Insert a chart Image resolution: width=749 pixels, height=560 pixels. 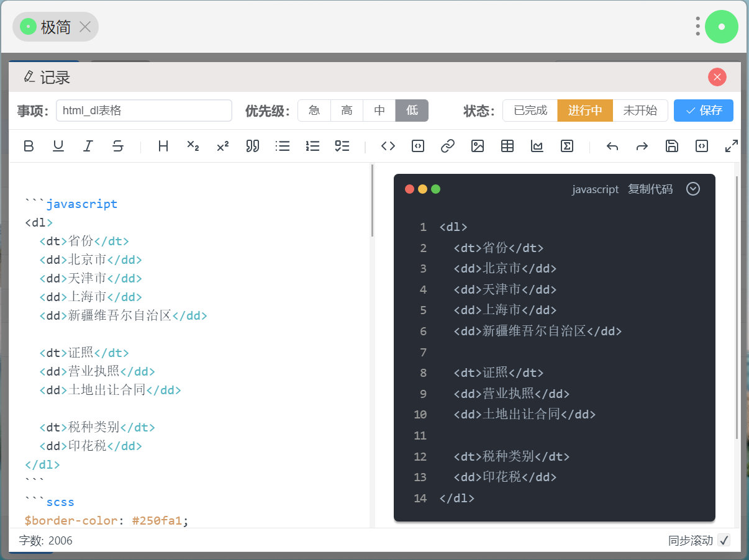[537, 146]
